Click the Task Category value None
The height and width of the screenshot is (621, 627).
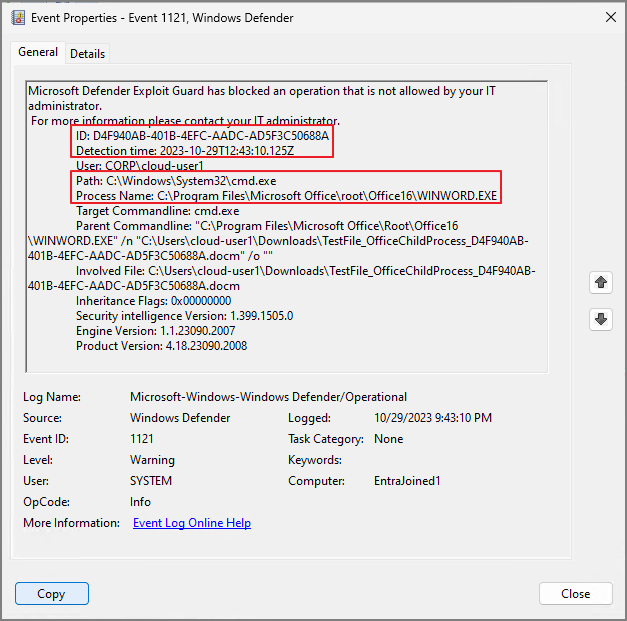click(388, 439)
